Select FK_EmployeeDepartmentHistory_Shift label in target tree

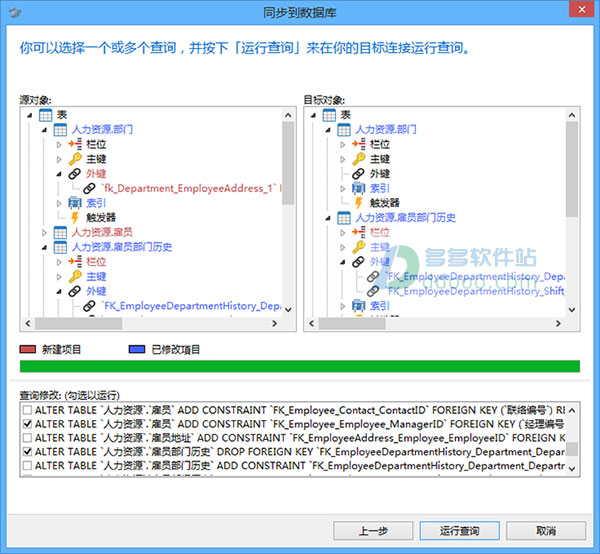pyautogui.click(x=476, y=291)
